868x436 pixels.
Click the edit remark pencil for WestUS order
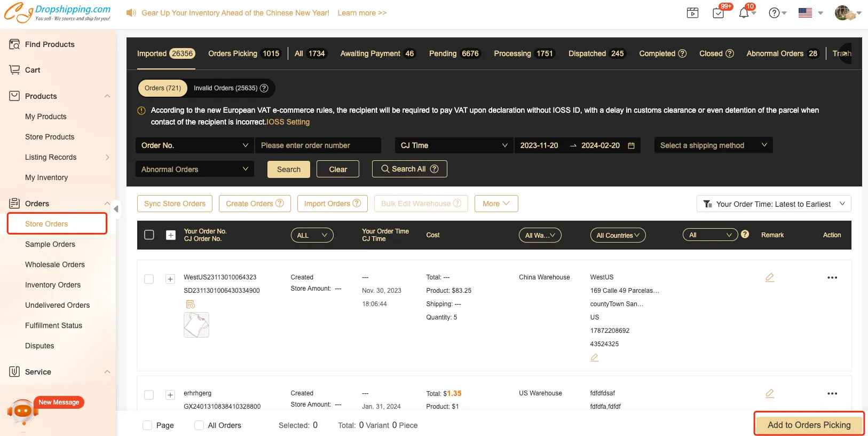pyautogui.click(x=769, y=277)
